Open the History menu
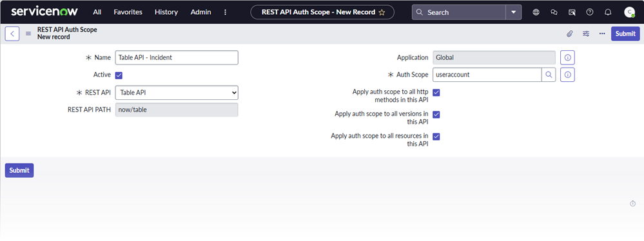 click(166, 12)
